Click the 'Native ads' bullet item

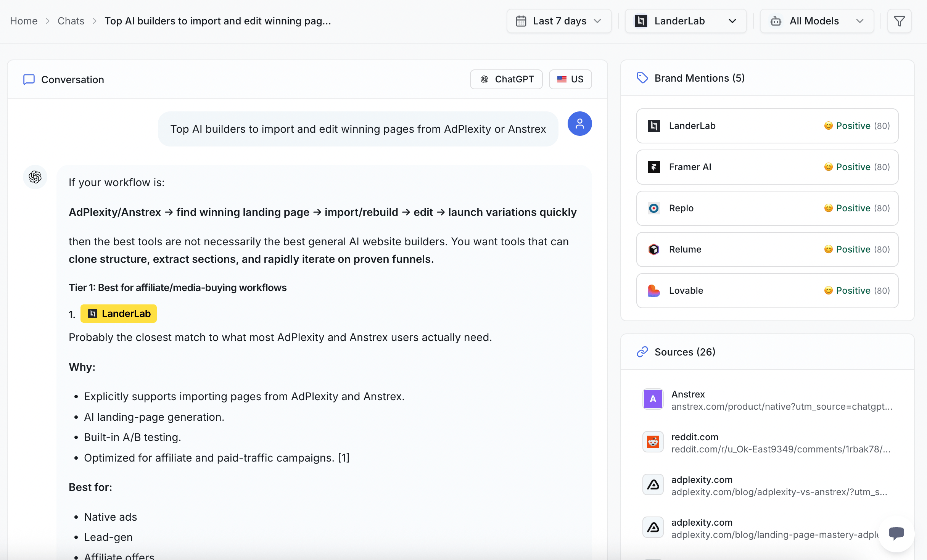point(110,517)
